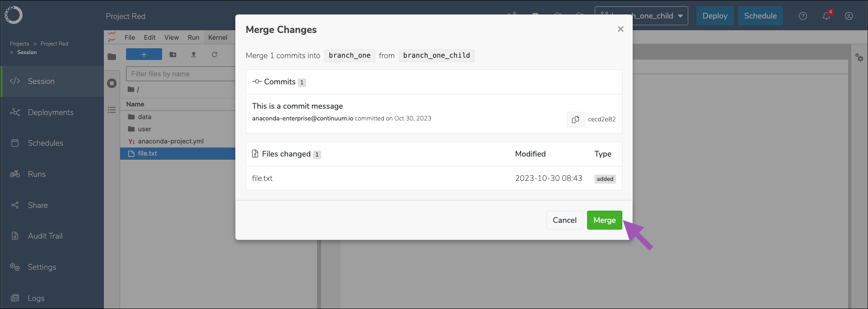The image size is (868, 309).
Task: Click the upload files icon
Action: [x=193, y=55]
